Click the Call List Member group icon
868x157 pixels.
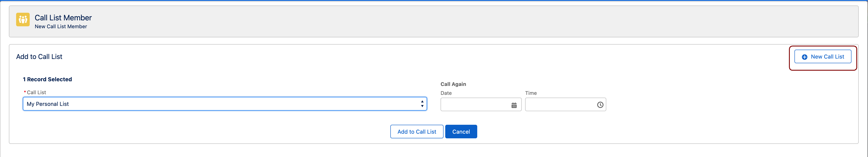(23, 20)
